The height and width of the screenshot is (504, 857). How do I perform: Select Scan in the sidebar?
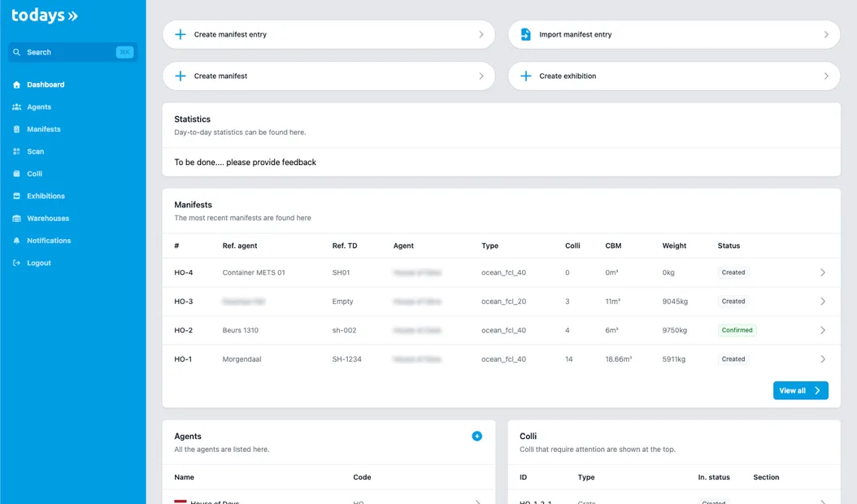(x=36, y=151)
